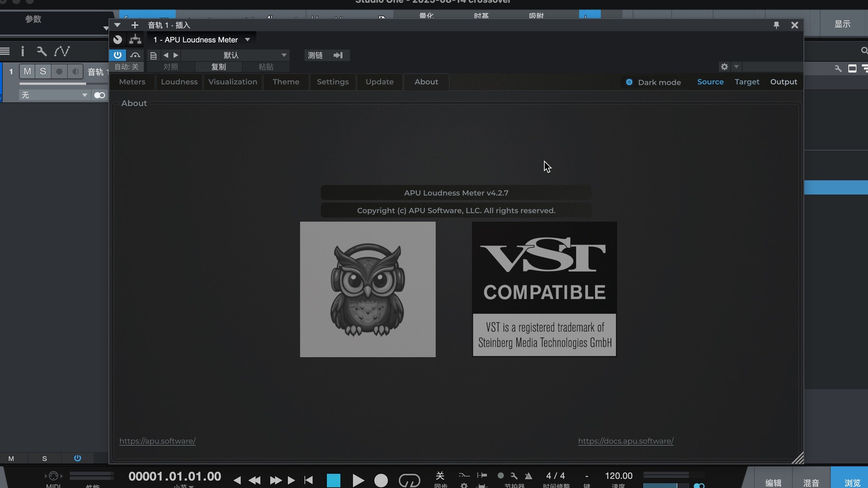The height and width of the screenshot is (488, 868).
Task: Toggle track 1 channel mode switch
Action: pyautogui.click(x=99, y=95)
